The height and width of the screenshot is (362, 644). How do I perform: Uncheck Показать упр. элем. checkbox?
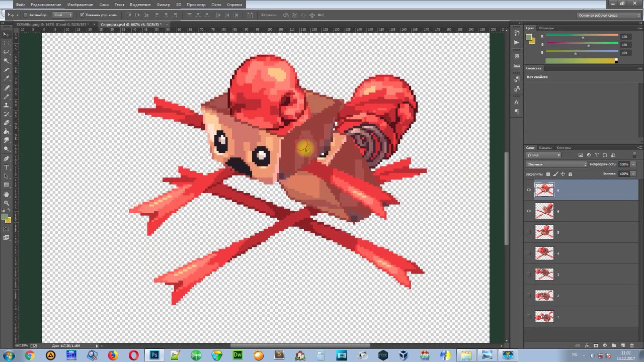click(x=82, y=15)
